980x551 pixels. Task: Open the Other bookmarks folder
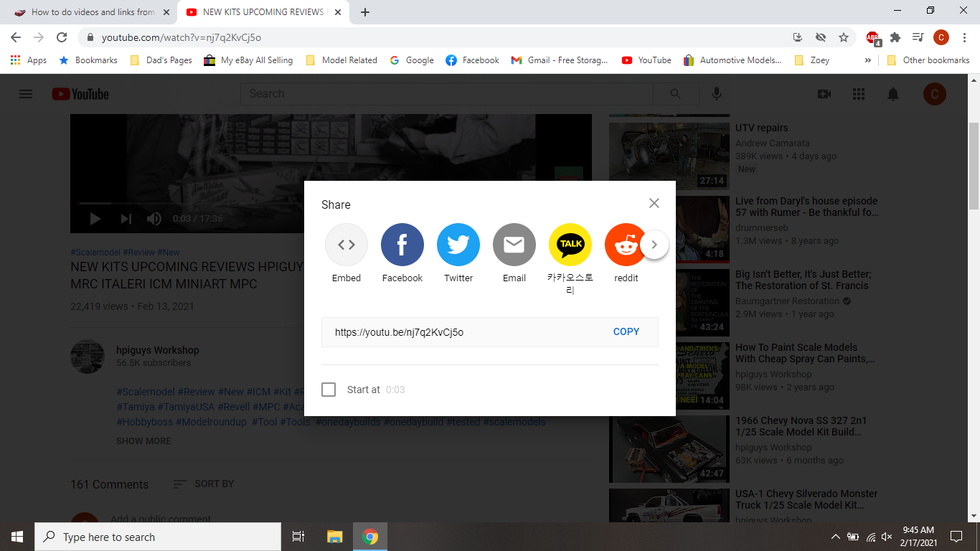coord(928,60)
